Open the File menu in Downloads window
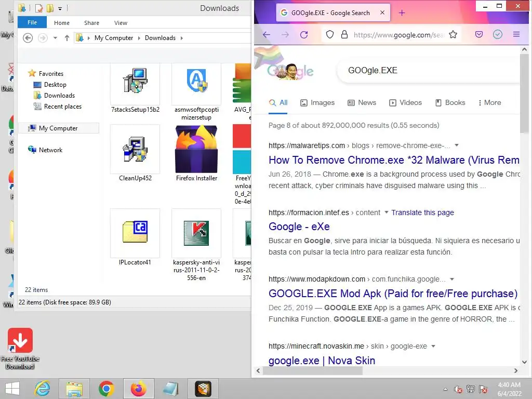 (32, 22)
